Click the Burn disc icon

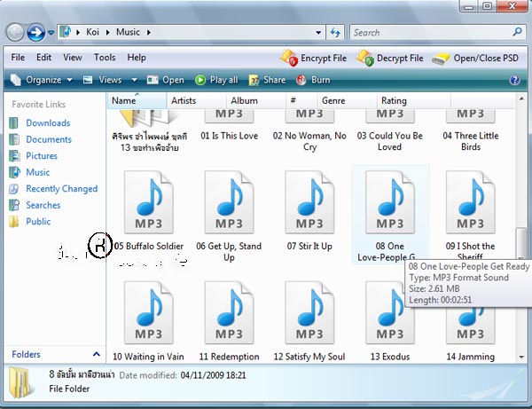point(301,80)
